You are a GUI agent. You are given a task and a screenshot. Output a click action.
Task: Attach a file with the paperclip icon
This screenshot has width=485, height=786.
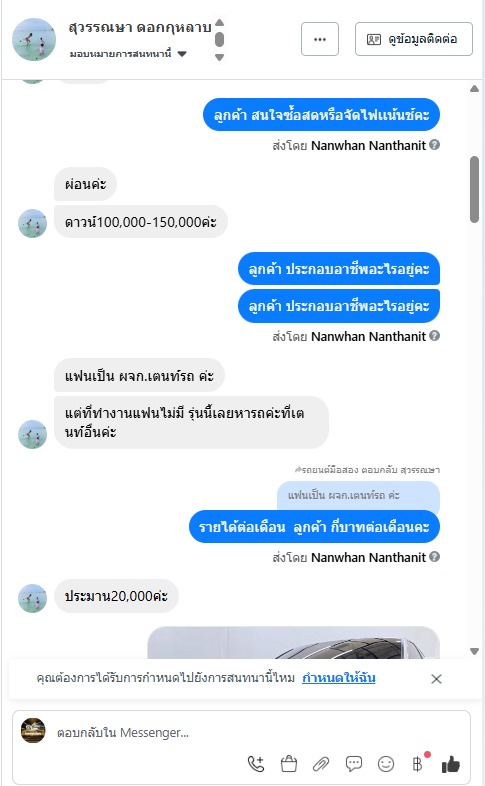[x=321, y=764]
